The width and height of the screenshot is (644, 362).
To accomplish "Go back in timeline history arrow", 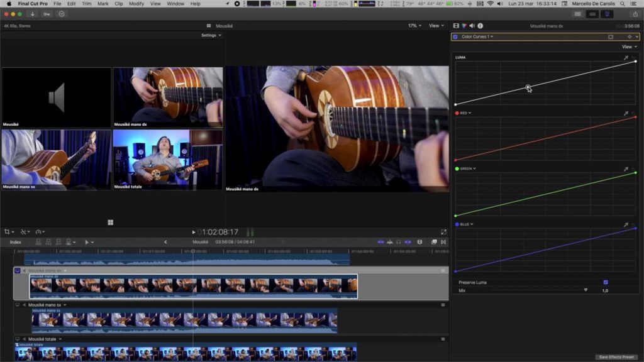I will pyautogui.click(x=165, y=242).
